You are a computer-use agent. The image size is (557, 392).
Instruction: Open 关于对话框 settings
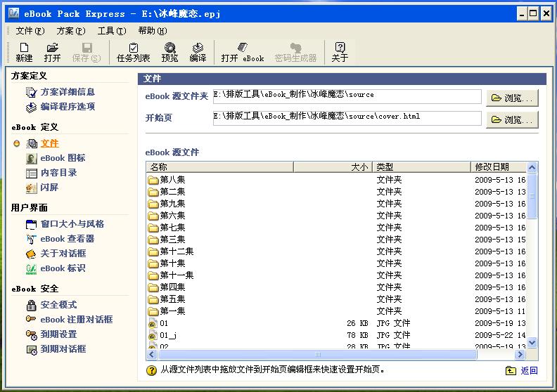(56, 254)
